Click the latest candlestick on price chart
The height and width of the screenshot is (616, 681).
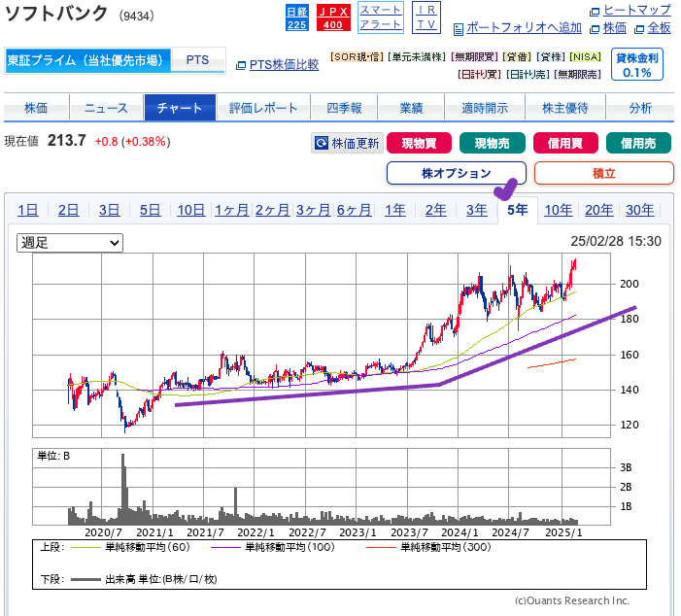[x=574, y=264]
